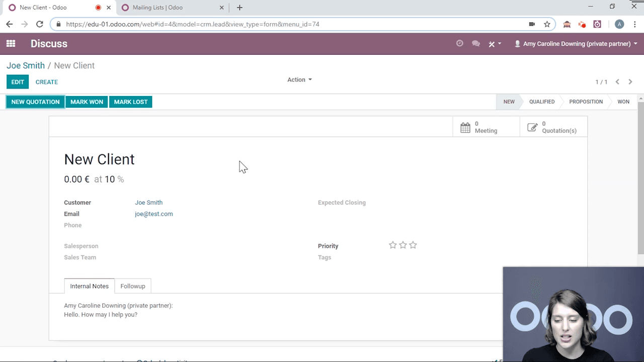Viewport: 644px width, 362px height.
Task: Open the Joe Smith customer link
Action: pyautogui.click(x=148, y=203)
